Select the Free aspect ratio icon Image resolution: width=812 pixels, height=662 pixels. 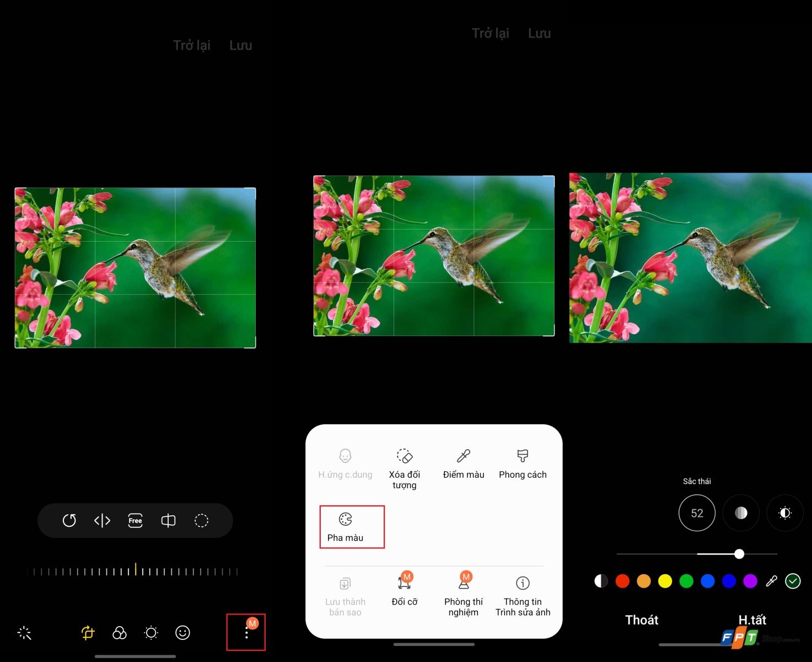[x=135, y=520]
